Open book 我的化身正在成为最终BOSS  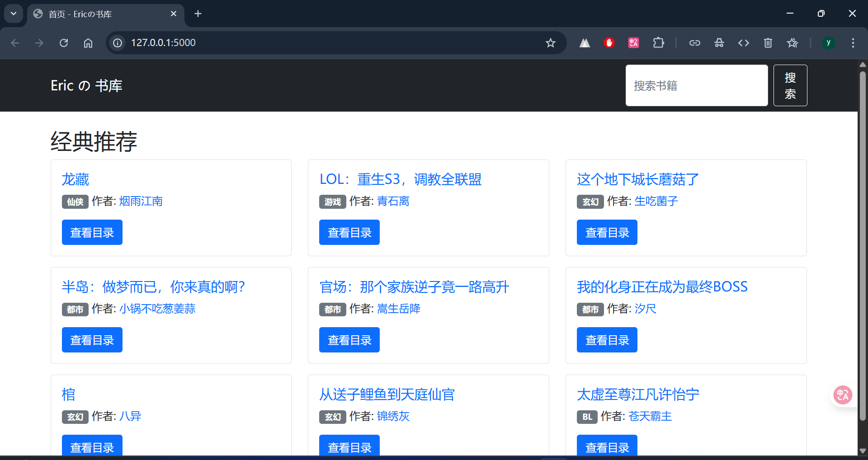coord(662,287)
